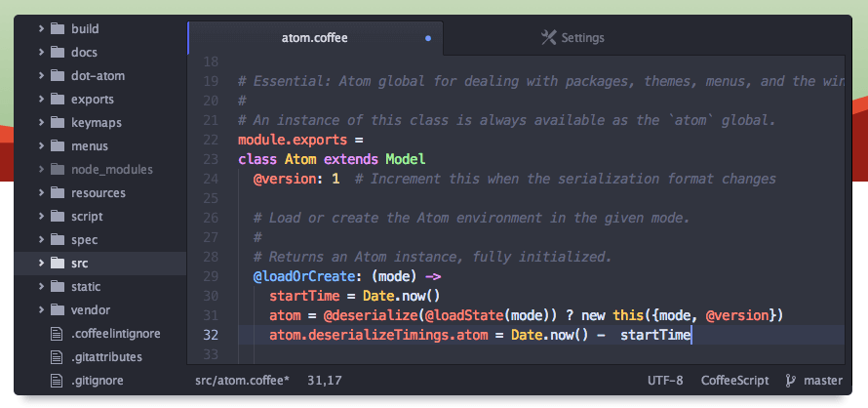The width and height of the screenshot is (868, 408).
Task: Click the node_modules folder icon
Action: pyautogui.click(x=58, y=169)
